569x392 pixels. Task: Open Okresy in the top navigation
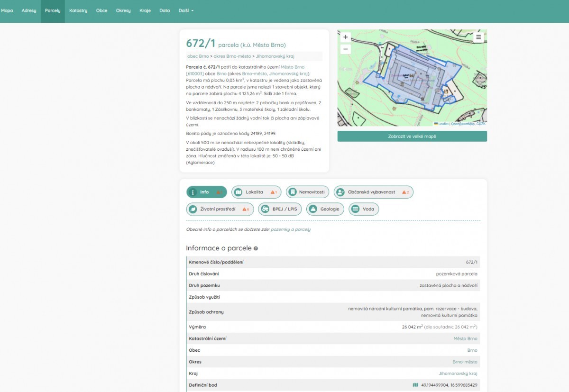(123, 10)
